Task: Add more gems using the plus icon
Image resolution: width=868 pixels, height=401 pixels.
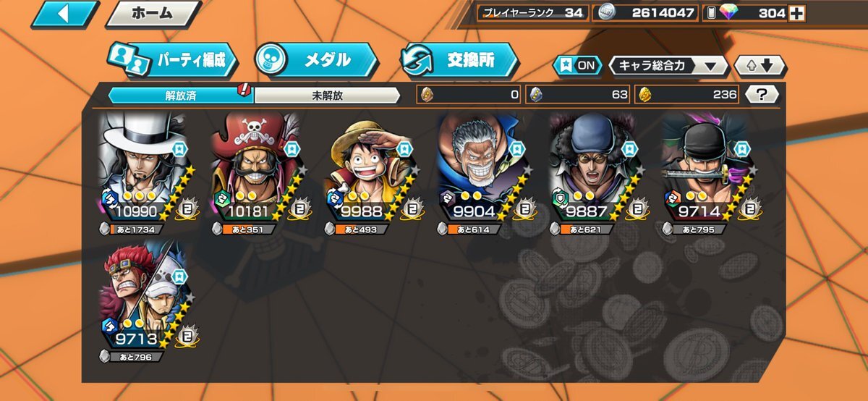Action: (x=796, y=13)
